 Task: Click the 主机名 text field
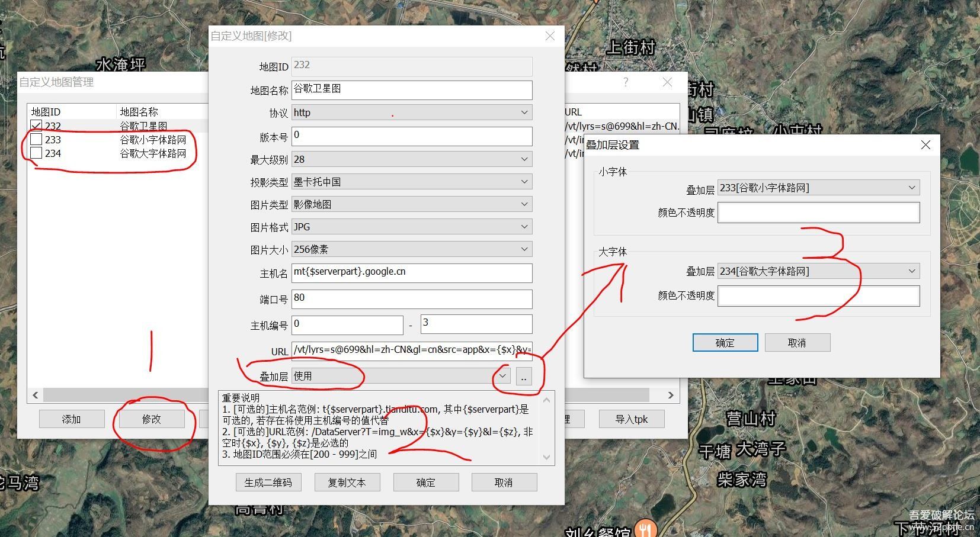click(x=412, y=272)
